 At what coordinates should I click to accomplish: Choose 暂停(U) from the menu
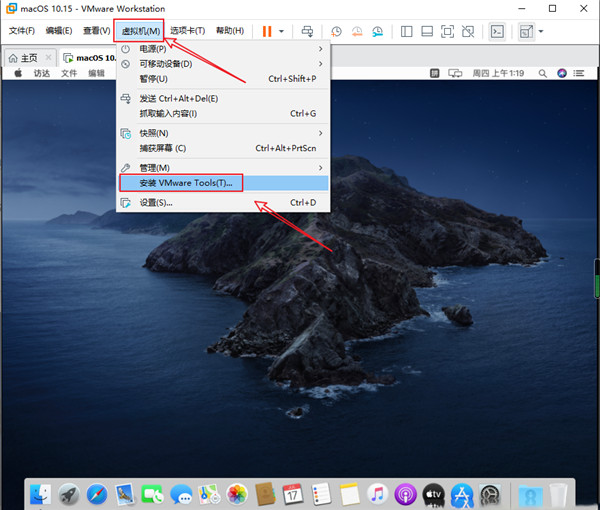point(223,79)
